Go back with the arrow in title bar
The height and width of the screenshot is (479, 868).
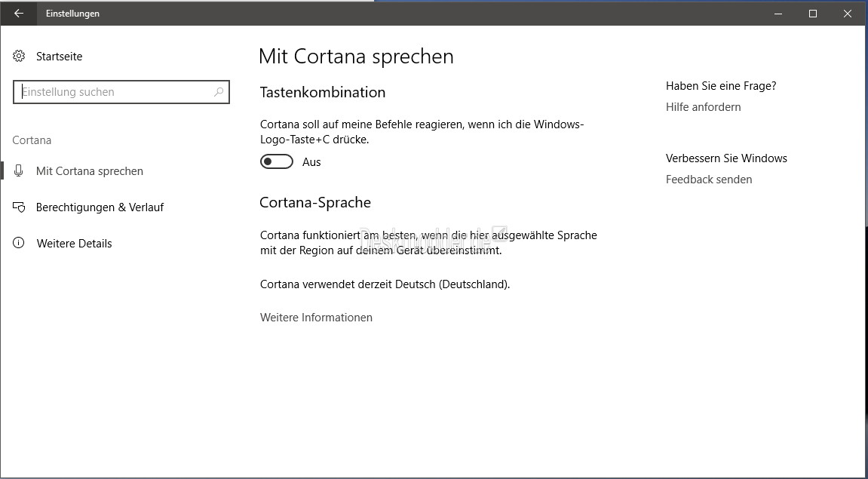coord(19,14)
